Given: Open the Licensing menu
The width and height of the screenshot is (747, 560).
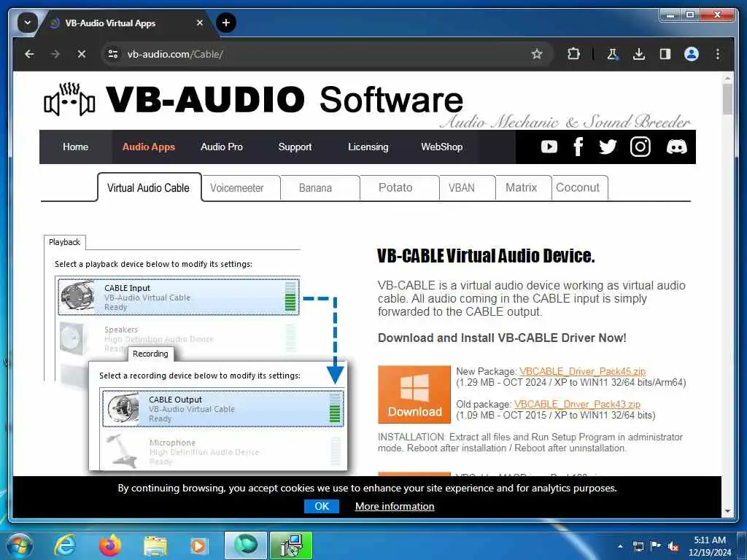Looking at the screenshot, I should point(368,147).
